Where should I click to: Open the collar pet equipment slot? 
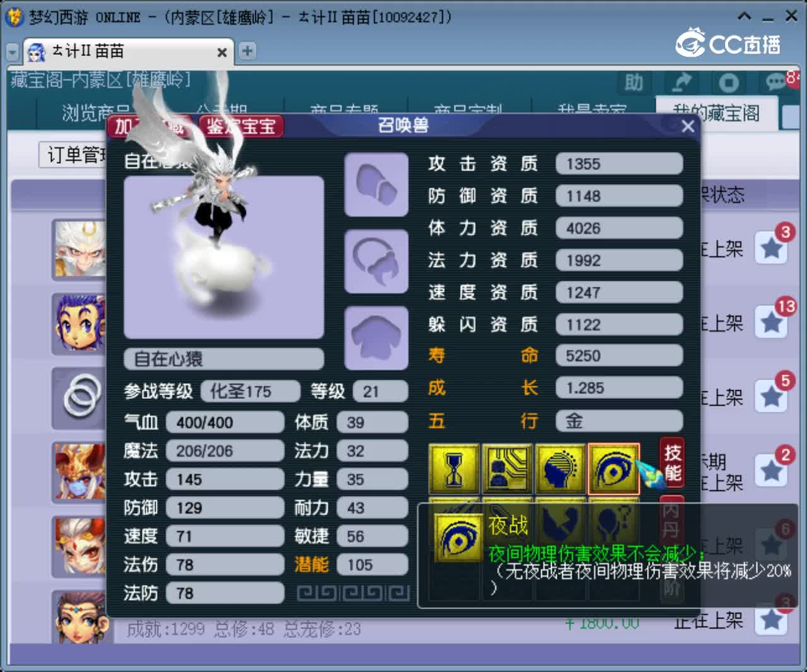point(376,261)
